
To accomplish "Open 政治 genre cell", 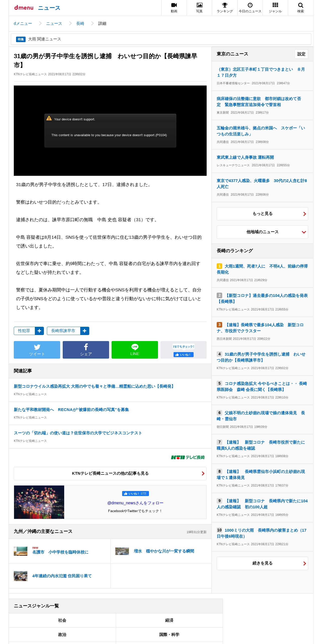I will pyautogui.click(x=62, y=634).
